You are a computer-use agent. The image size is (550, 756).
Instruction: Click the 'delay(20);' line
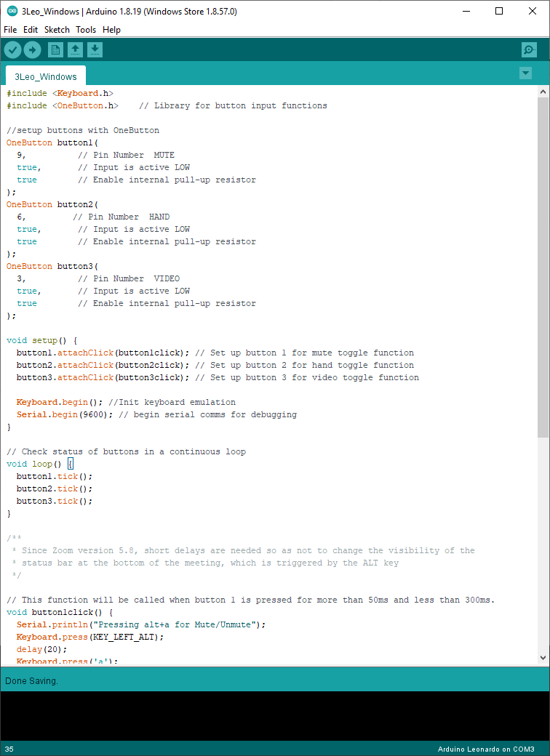42,649
